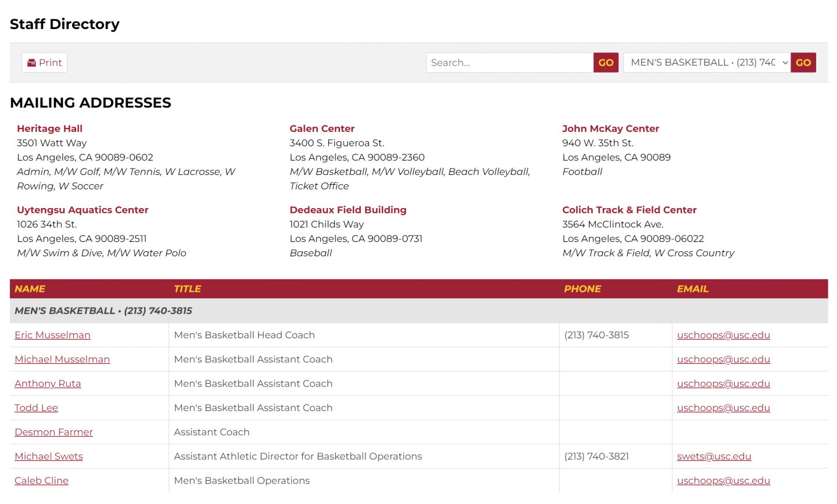Image resolution: width=837 pixels, height=504 pixels.
Task: Click into the Search text field
Action: point(509,63)
